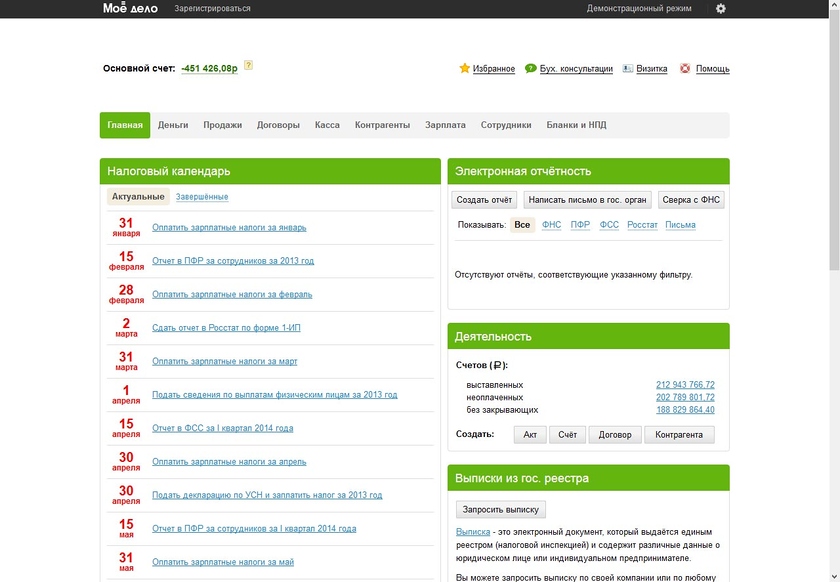
Task: Click the chat bubble icon beside Бух. консультации
Action: pyautogui.click(x=530, y=69)
